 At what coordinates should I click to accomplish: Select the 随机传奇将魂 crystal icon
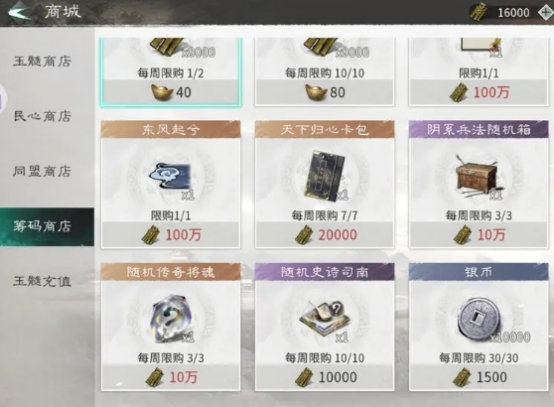pyautogui.click(x=171, y=319)
